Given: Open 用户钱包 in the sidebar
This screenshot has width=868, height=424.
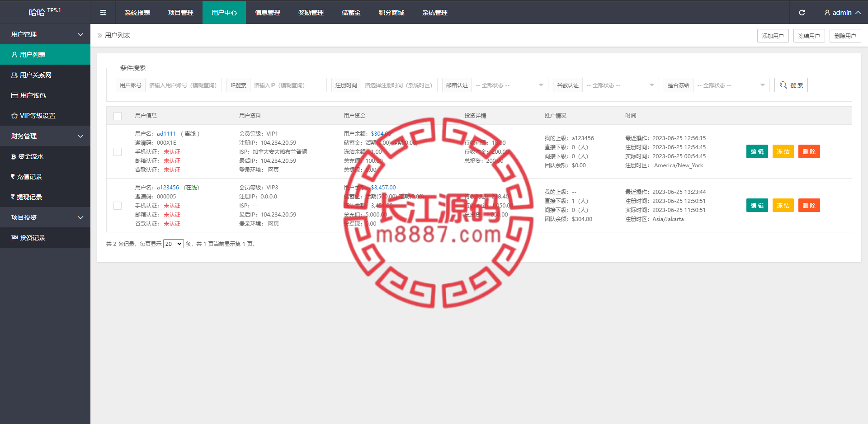Looking at the screenshot, I should pos(45,95).
